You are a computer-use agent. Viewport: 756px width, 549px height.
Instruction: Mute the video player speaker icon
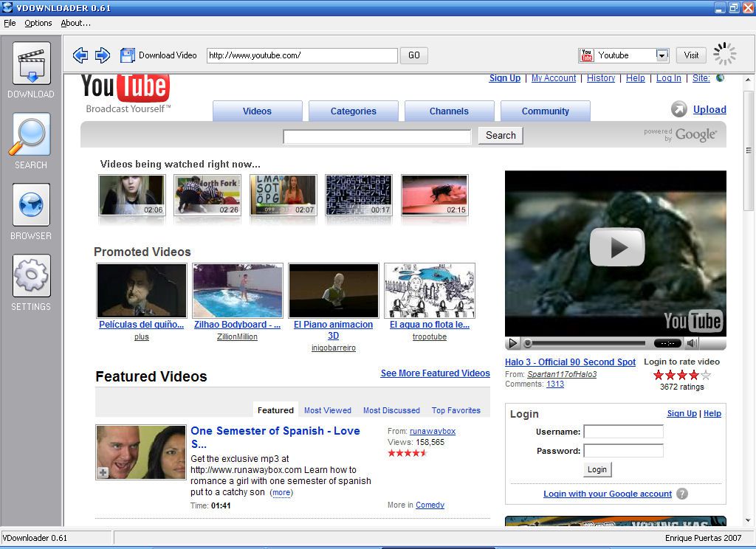(692, 343)
